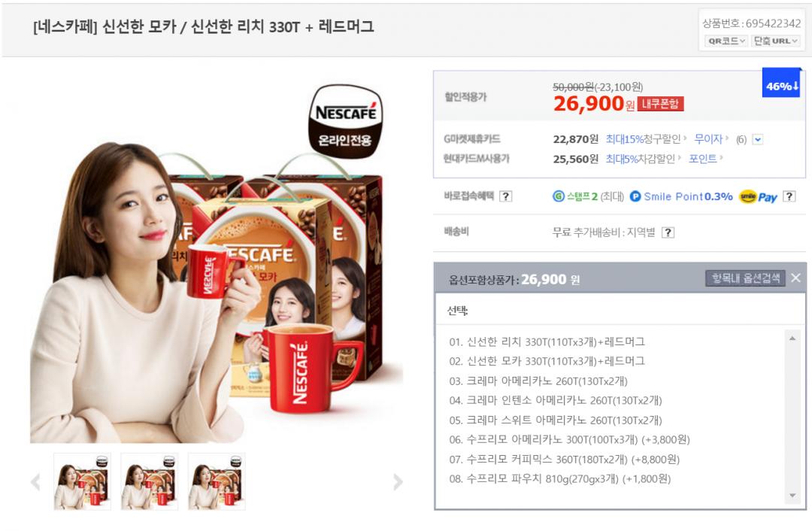Show the next thumbnail with right arrow
Image resolution: width=812 pixels, height=531 pixels.
tap(398, 482)
